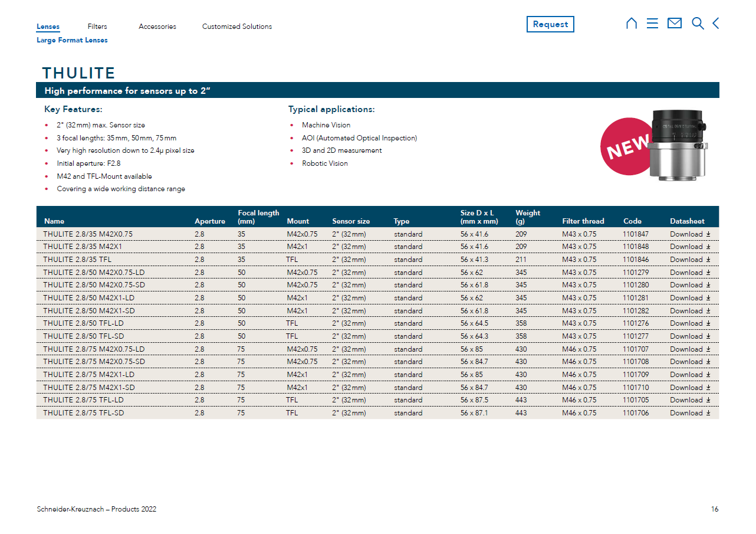
Task: Go back using the left chevron icon
Action: click(x=716, y=24)
